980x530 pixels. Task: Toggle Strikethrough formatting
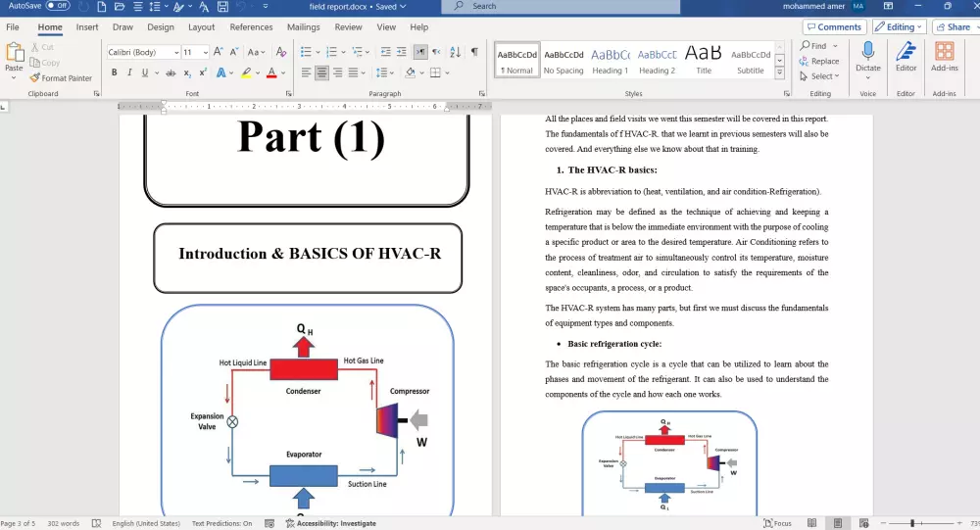171,73
